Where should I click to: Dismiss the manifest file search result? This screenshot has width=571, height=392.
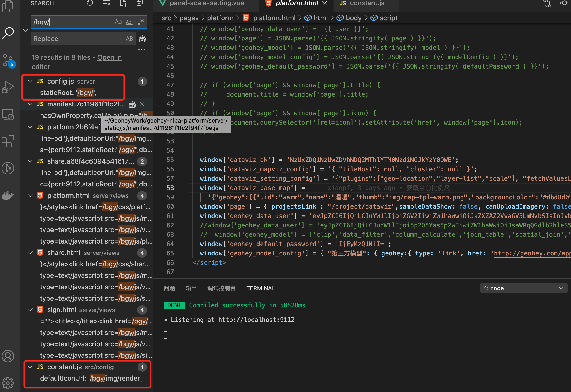[x=142, y=104]
